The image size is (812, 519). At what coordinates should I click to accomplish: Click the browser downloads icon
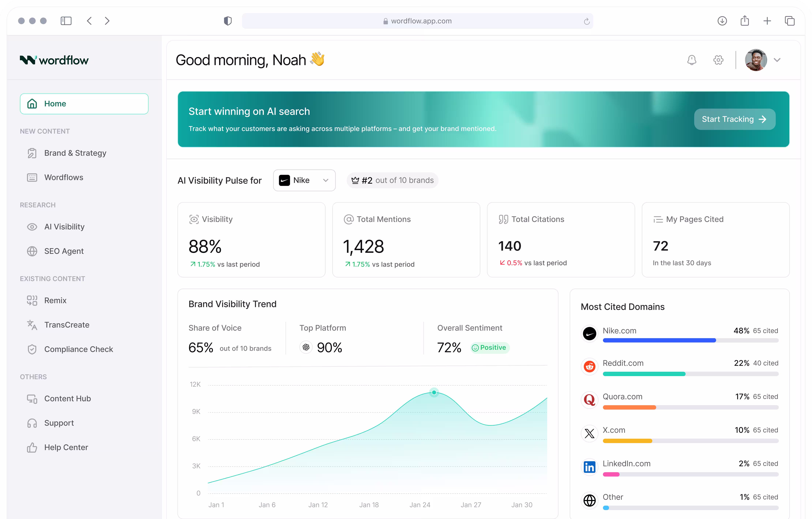(x=722, y=21)
